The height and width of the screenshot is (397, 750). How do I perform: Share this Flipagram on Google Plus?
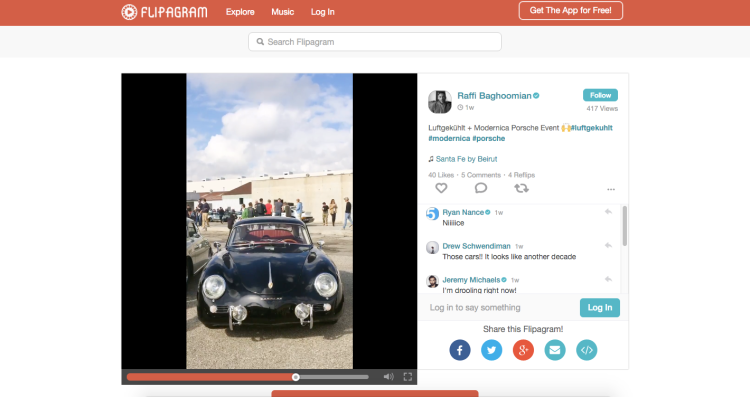point(523,350)
